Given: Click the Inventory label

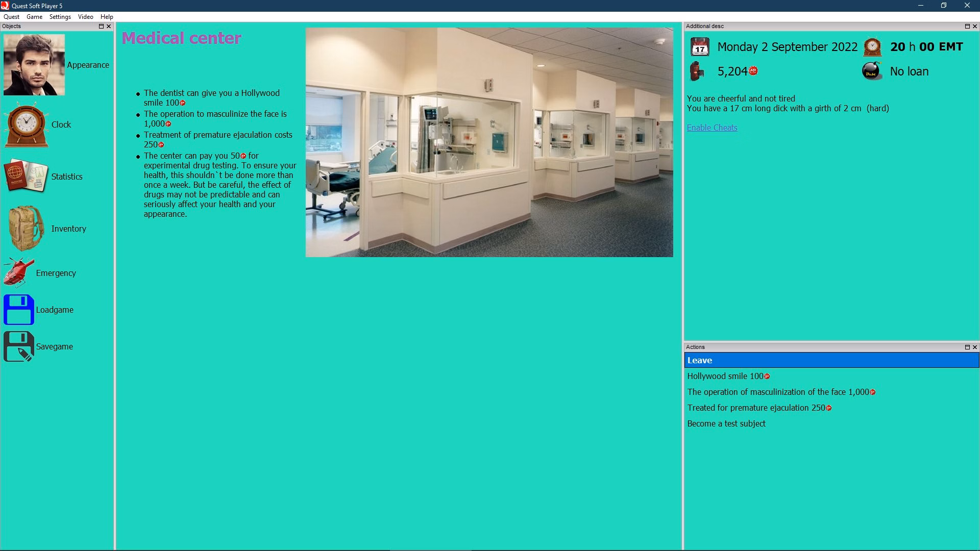Looking at the screenshot, I should [68, 229].
